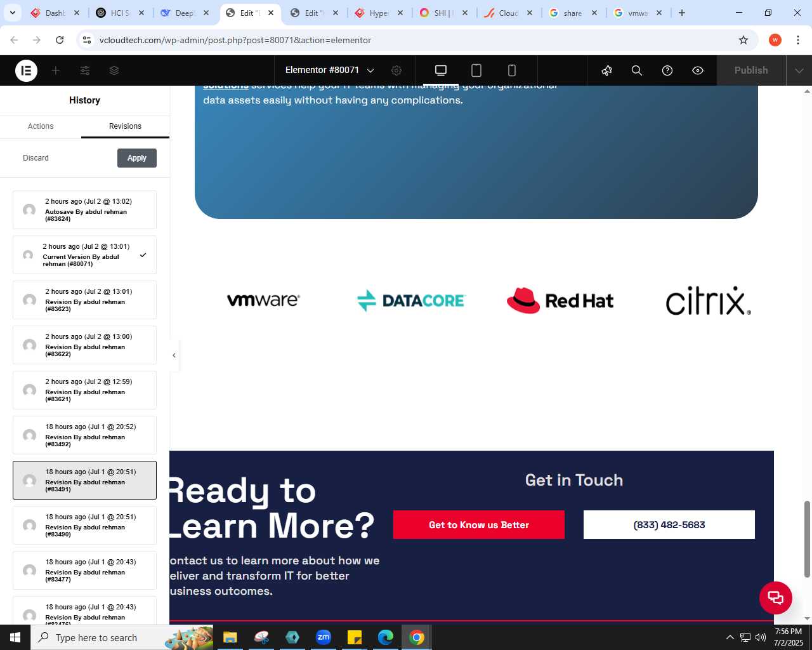Viewport: 812px width, 650px height.
Task: Open the Elementor logo menu
Action: point(26,70)
